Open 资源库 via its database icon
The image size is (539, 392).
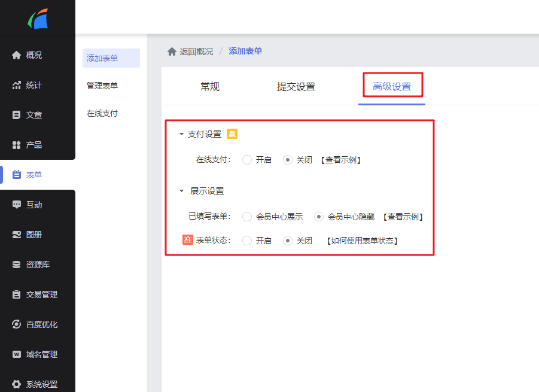coord(17,265)
